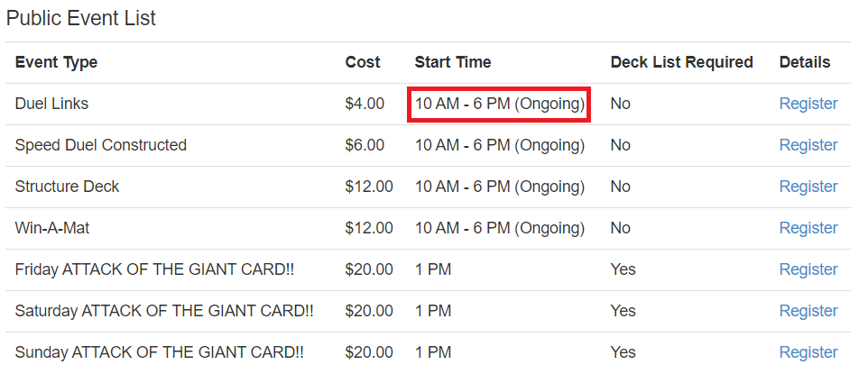Register for the Structure Deck event
This screenshot has width=868, height=383.
pyautogui.click(x=808, y=187)
